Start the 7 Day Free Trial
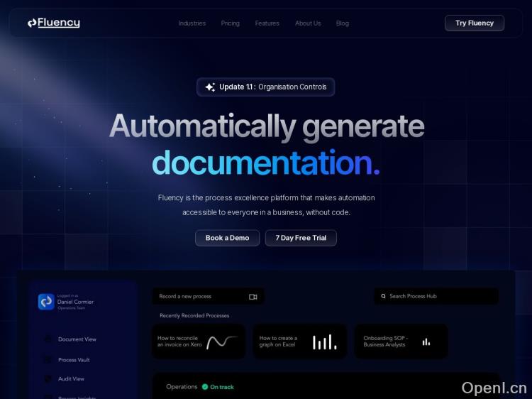The height and width of the screenshot is (399, 532). [x=301, y=238]
